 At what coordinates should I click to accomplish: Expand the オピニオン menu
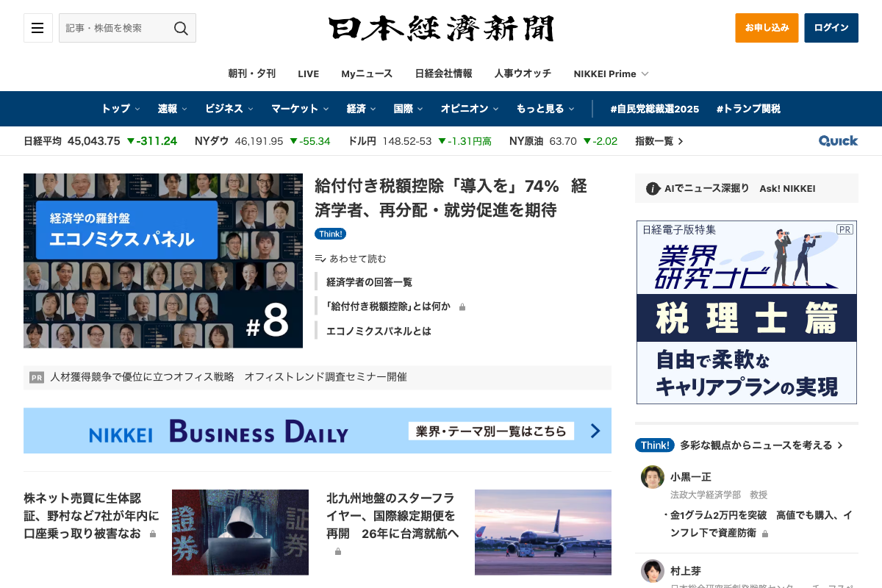pos(470,109)
